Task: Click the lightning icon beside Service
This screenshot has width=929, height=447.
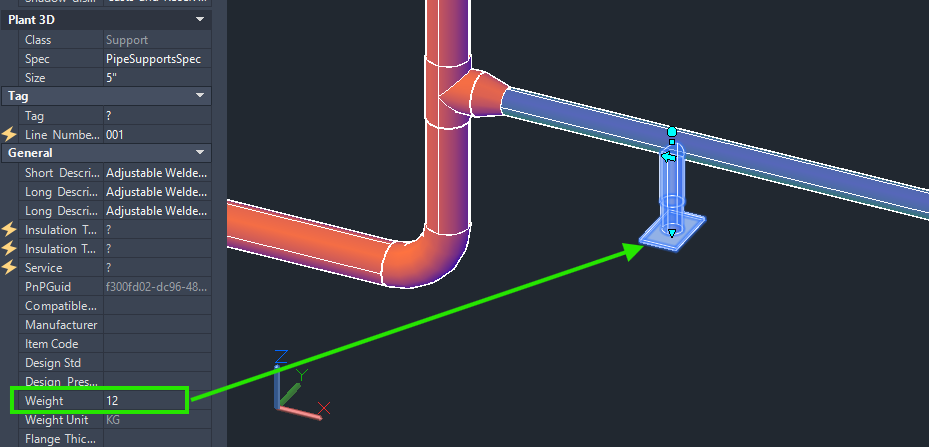Action: pos(9,267)
